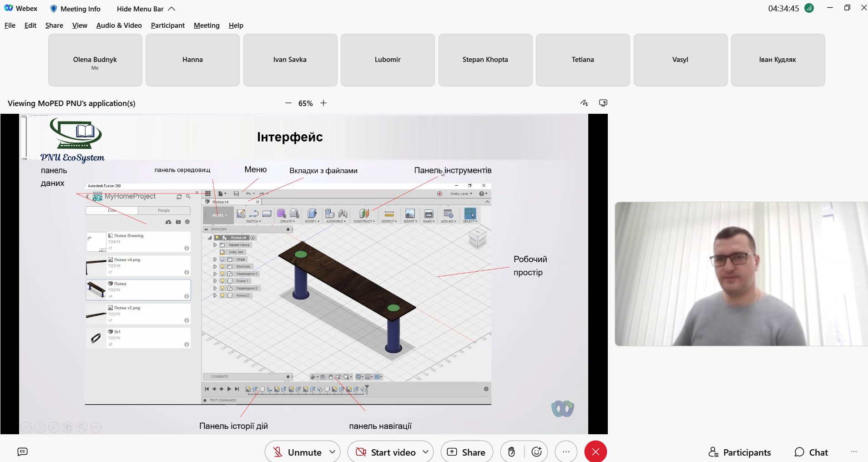Expand the Start video options arrow
The image size is (868, 462).
point(426,452)
